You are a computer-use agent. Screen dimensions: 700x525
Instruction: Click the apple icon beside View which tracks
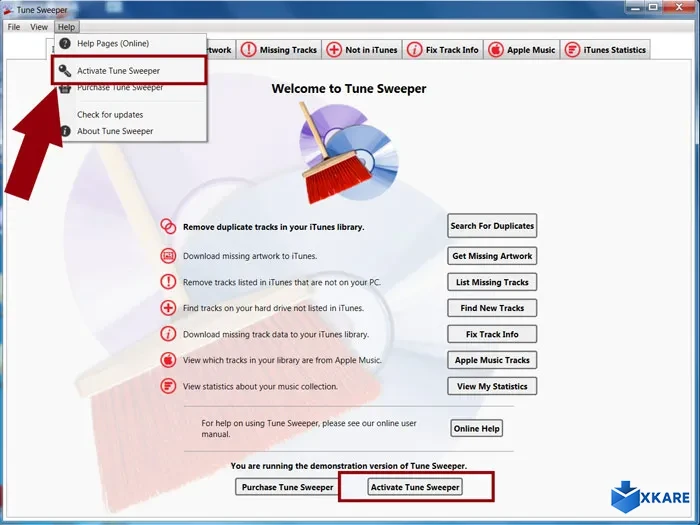(x=168, y=360)
